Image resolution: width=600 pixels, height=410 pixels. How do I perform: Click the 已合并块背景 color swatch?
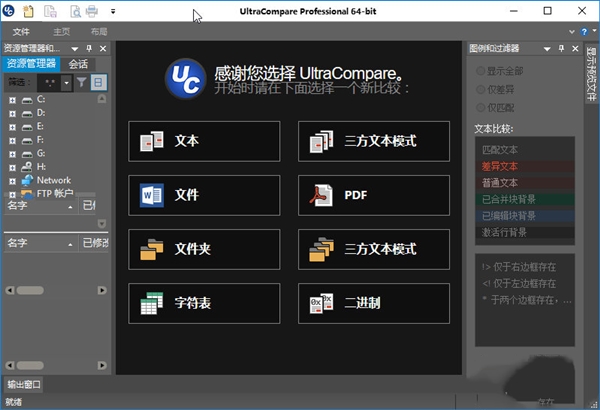pos(525,199)
